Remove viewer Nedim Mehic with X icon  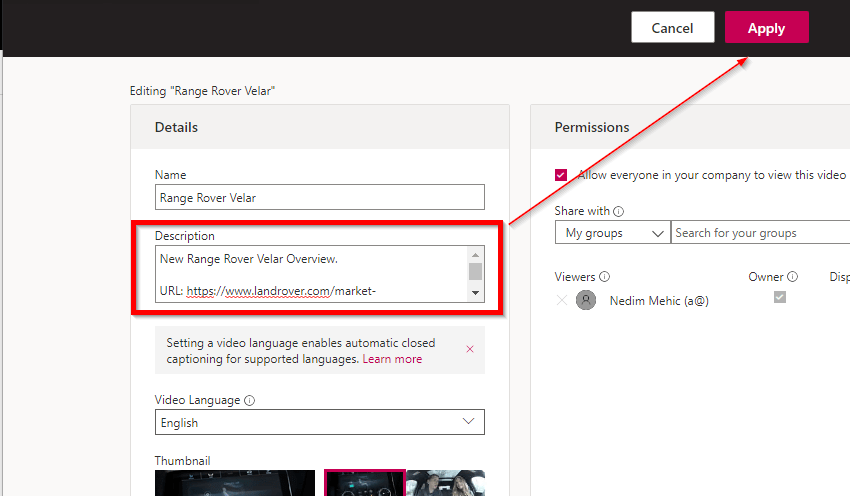(x=561, y=301)
